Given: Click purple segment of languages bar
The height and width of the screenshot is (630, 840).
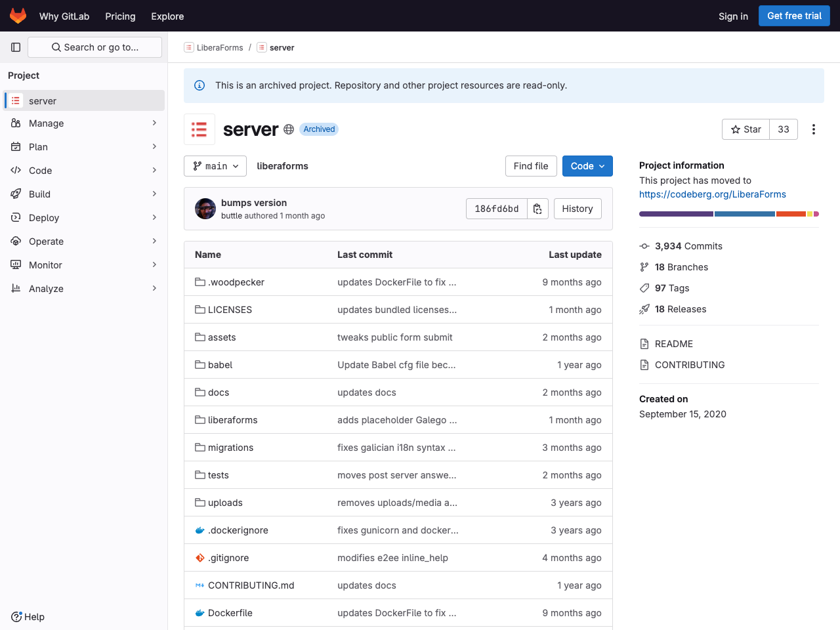Looking at the screenshot, I should point(676,214).
